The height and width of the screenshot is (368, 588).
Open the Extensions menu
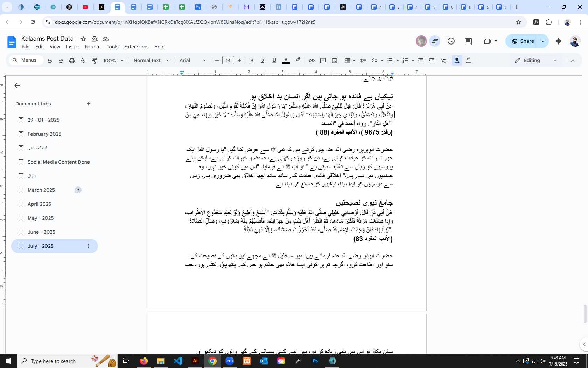tap(136, 47)
